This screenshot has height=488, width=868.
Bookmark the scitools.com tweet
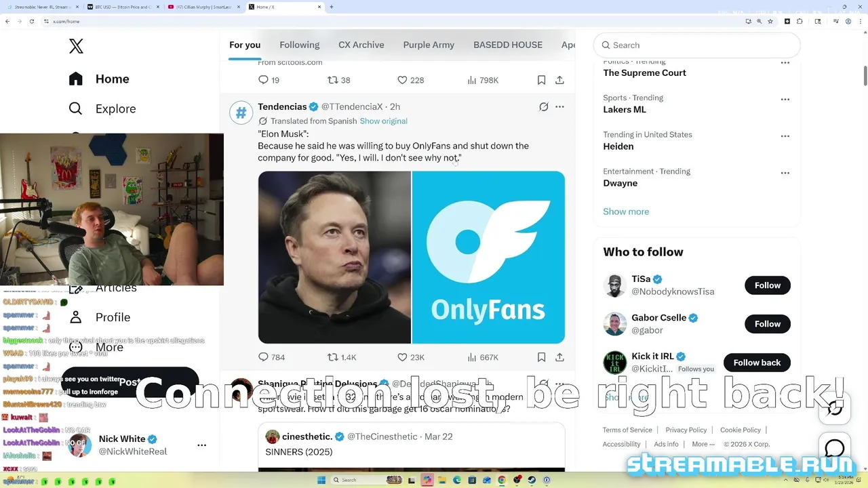pyautogui.click(x=541, y=80)
